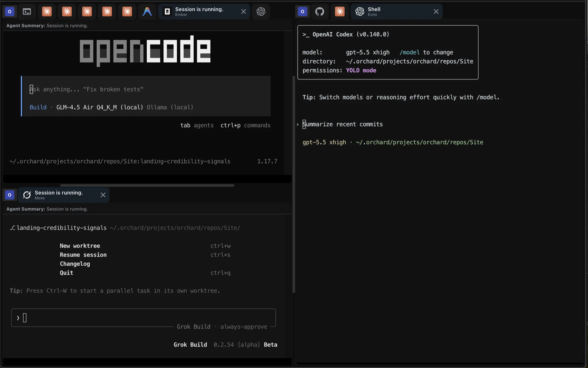Click the 'Agent Summary' line in the Ember pane
This screenshot has width=588, height=368.
pyautogui.click(x=47, y=26)
